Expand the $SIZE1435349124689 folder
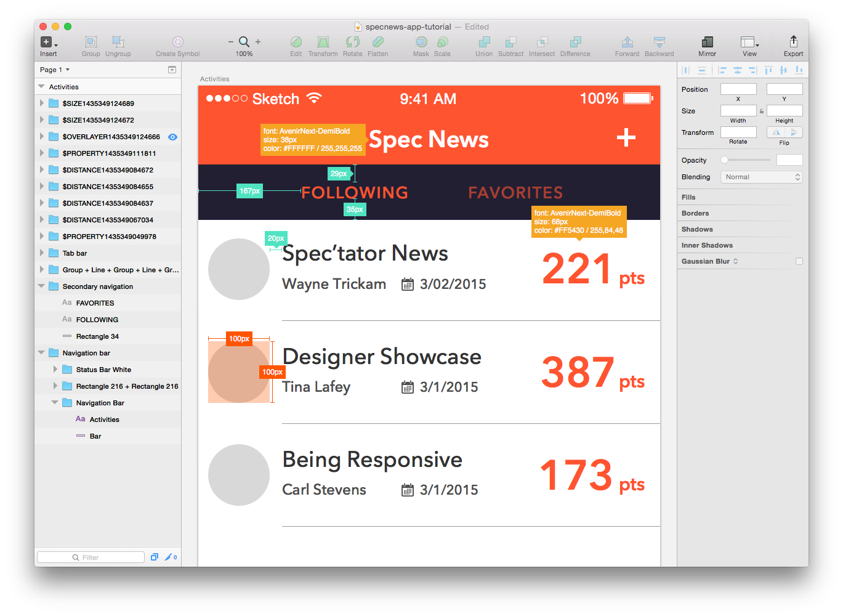 [x=41, y=103]
